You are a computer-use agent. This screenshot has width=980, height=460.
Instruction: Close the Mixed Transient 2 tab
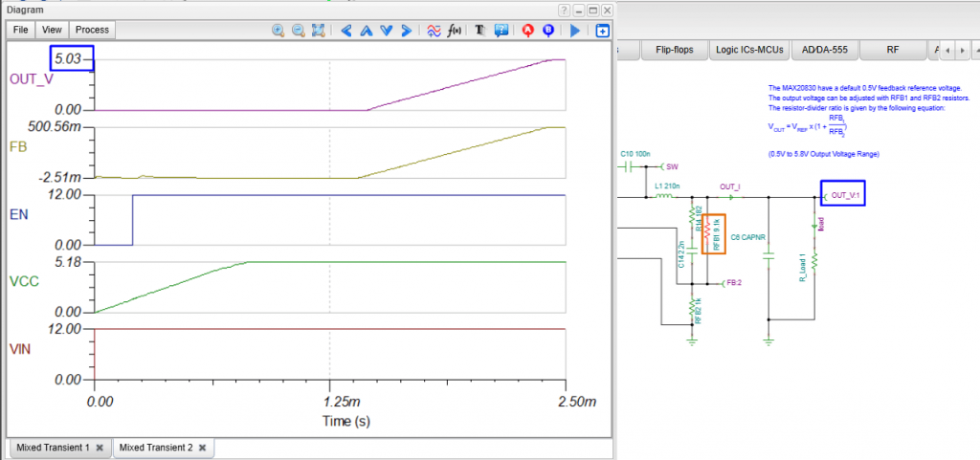pyautogui.click(x=204, y=448)
